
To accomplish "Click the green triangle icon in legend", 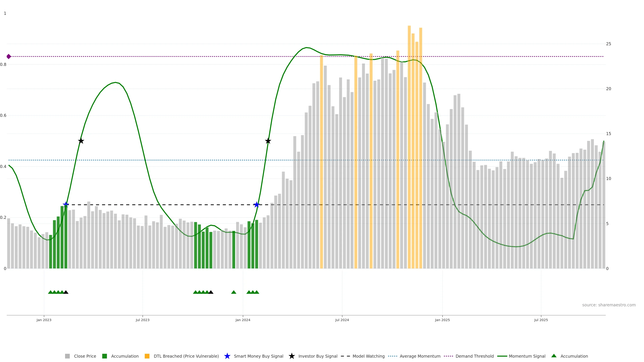I will 554,356.
